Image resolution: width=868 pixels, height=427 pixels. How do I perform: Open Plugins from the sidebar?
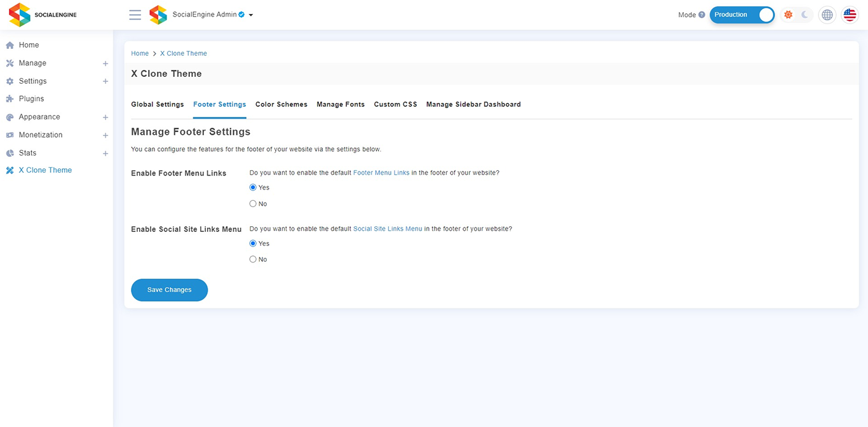point(31,98)
